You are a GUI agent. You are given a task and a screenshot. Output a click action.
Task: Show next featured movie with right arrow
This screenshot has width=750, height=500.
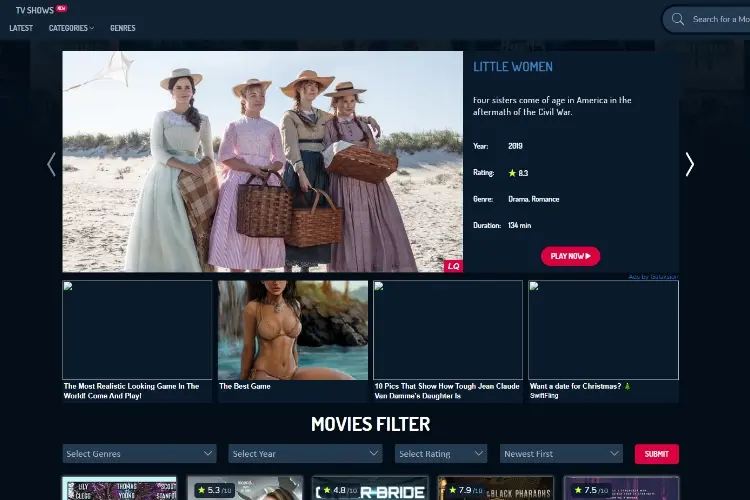689,164
